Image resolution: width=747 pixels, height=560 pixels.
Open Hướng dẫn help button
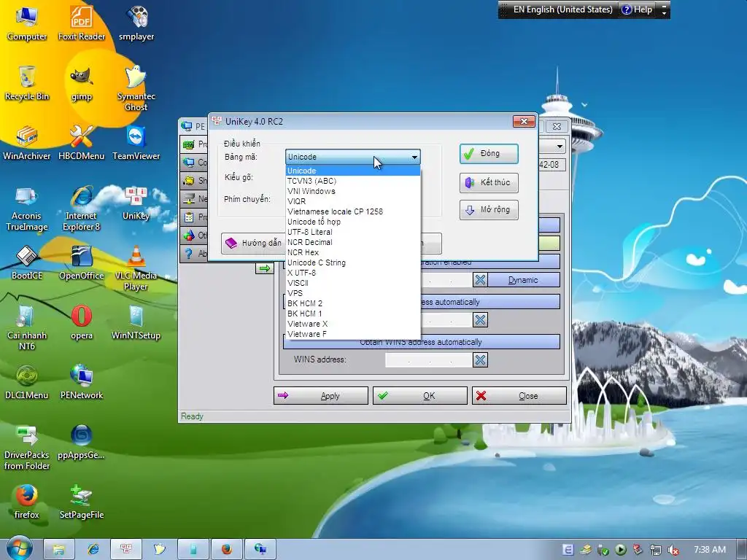(x=252, y=244)
